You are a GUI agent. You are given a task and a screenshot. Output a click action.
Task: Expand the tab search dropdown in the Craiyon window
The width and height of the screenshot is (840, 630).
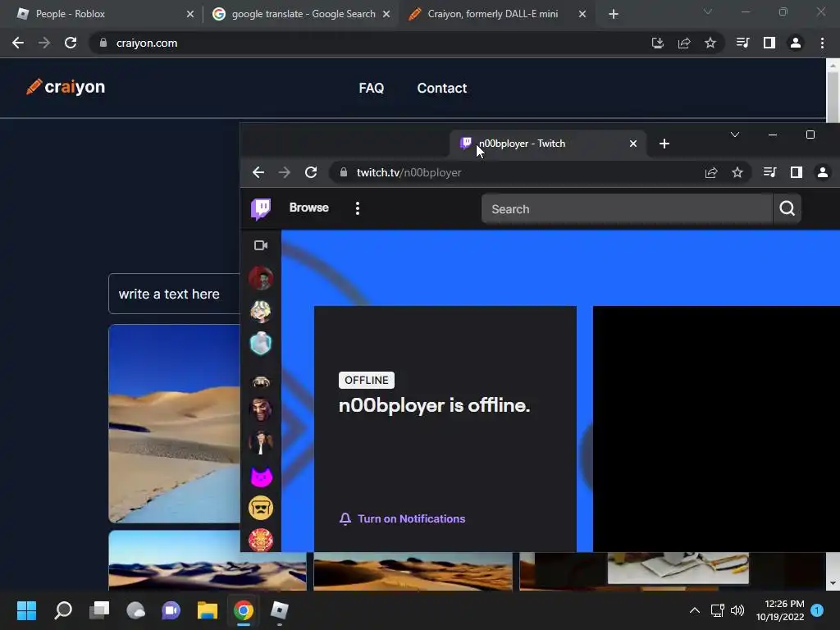(708, 11)
